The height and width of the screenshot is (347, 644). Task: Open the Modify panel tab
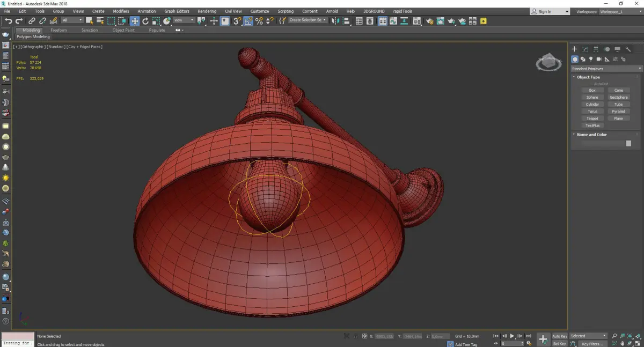point(586,49)
